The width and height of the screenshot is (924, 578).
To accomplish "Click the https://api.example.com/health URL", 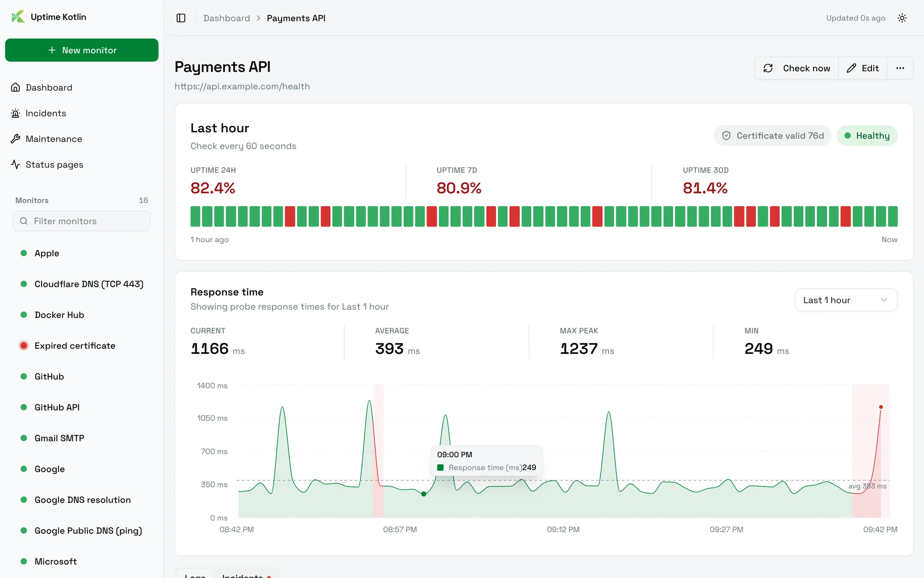I will tap(242, 86).
